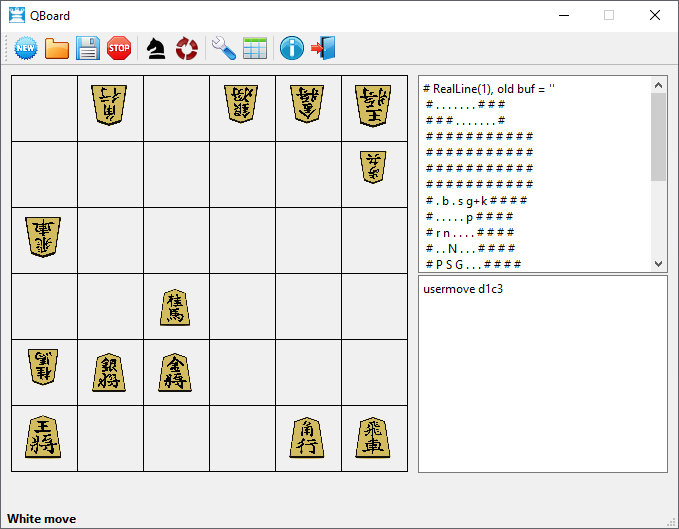
Task: Open the blue info icon
Action: pyautogui.click(x=292, y=48)
